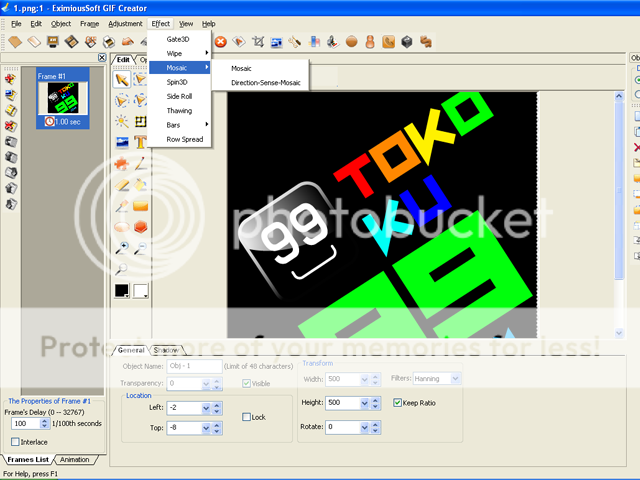Click the wrench settings toolbar icon
Image resolution: width=640 pixels, height=480 pixels.
(x=295, y=42)
